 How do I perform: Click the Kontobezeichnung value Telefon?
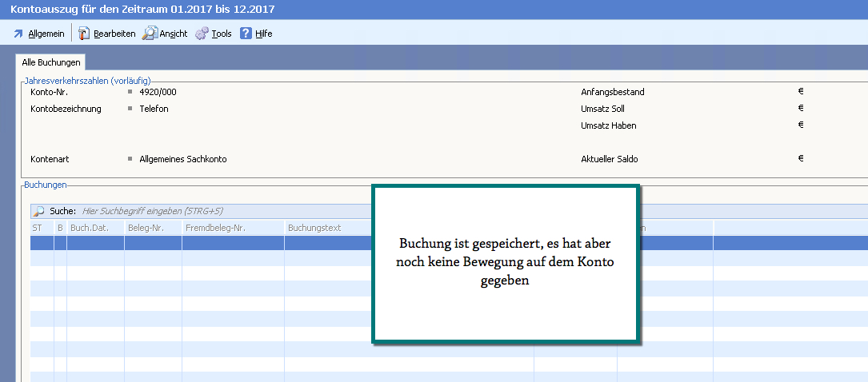pos(154,109)
